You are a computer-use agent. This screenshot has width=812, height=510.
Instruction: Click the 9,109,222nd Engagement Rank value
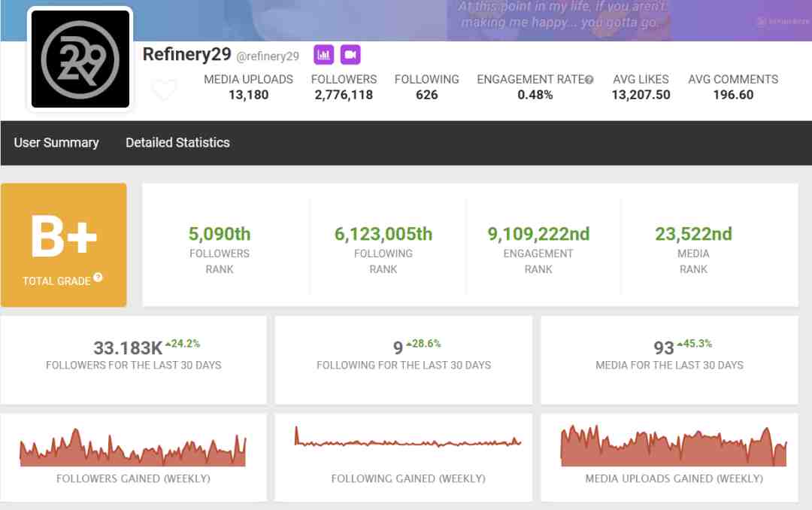click(x=538, y=234)
